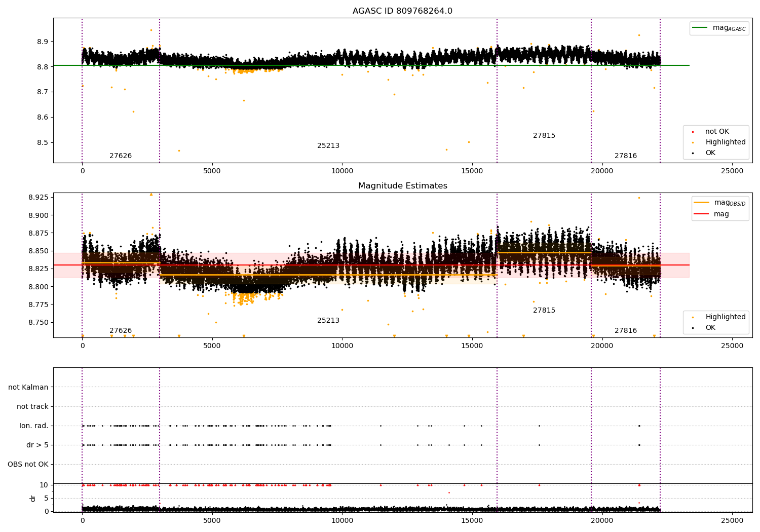Click x-tick 10000 under the top plot
This screenshot has width=760, height=532.
tap(342, 171)
